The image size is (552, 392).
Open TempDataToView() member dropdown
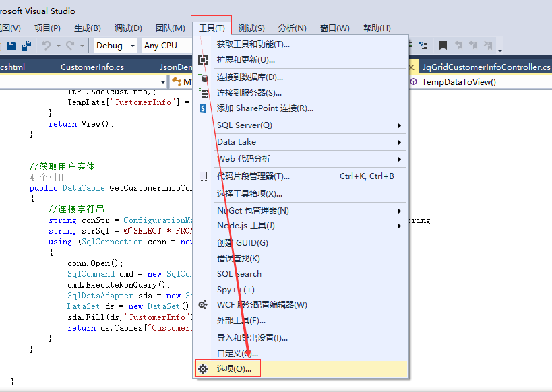pos(481,82)
